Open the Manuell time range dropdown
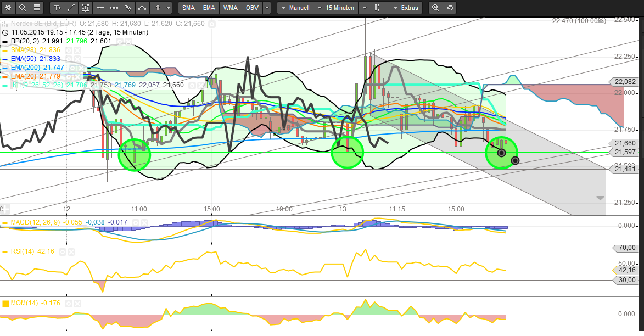Screen dimensions: 644x336 tap(295, 7)
